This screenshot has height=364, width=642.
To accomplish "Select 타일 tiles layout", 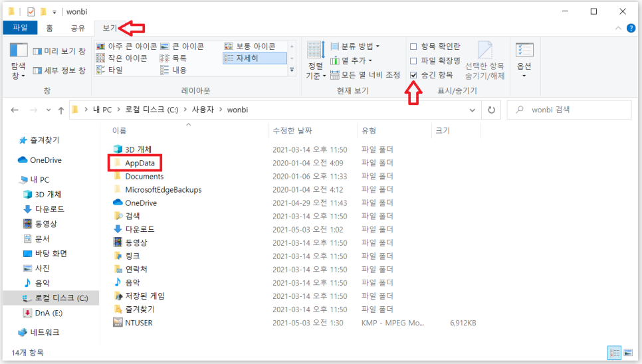I will tap(109, 70).
